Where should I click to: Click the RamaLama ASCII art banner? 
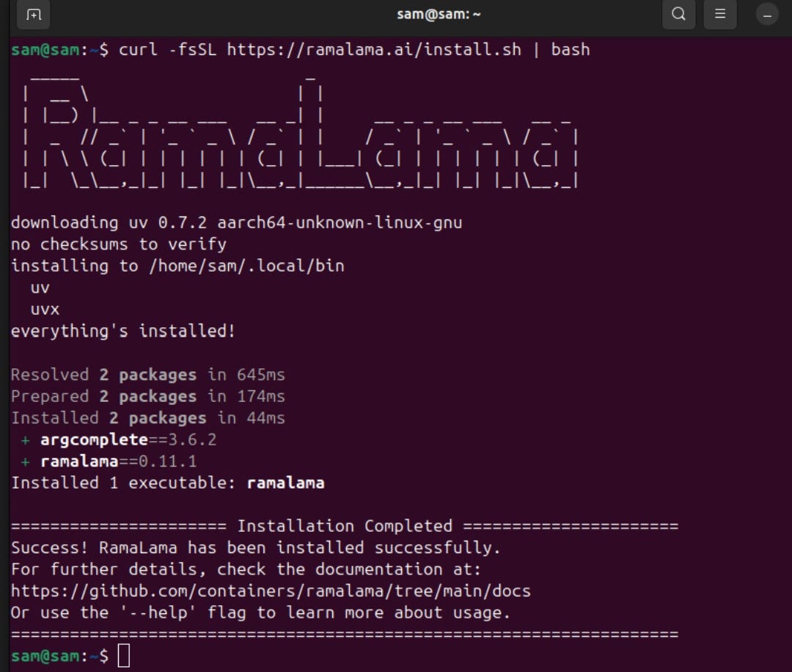[300, 131]
